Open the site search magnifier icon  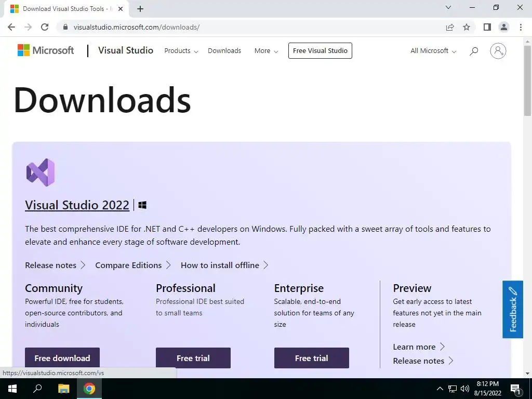point(474,51)
